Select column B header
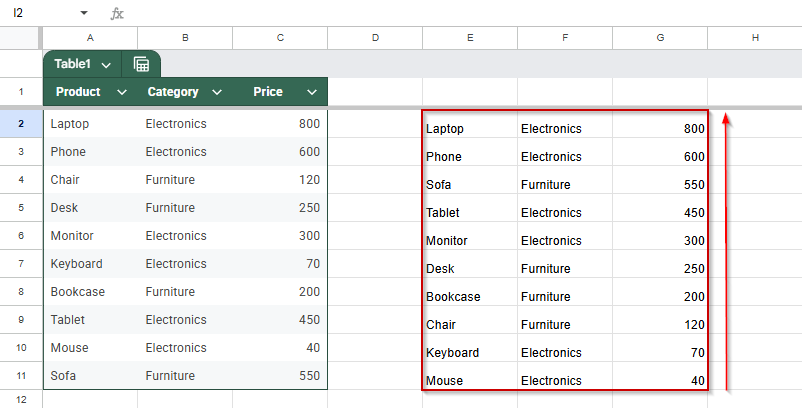 click(185, 38)
